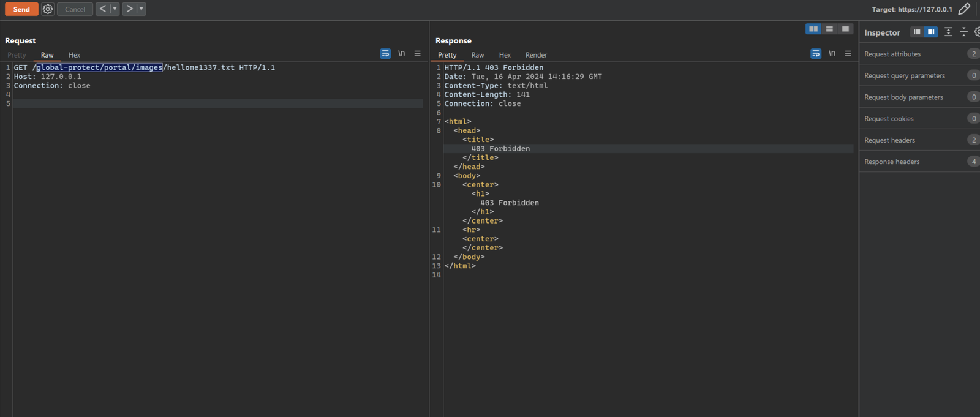Expand the Response headers section

(920, 162)
